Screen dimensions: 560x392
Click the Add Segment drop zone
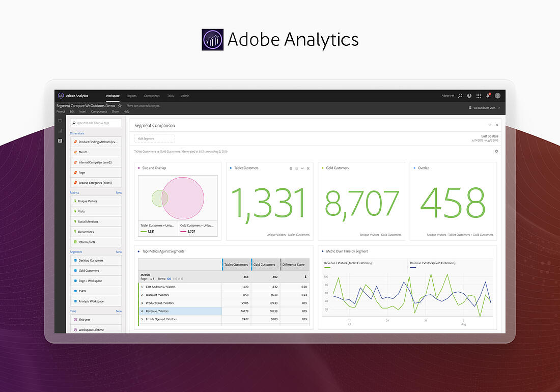point(155,138)
